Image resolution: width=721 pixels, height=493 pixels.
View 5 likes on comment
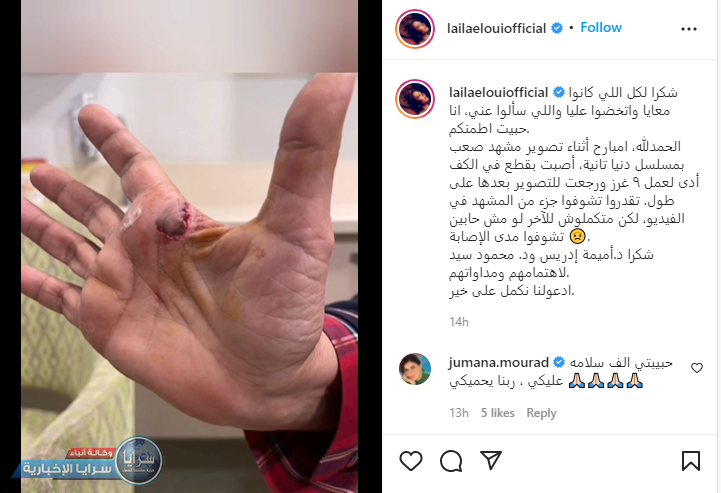(498, 413)
